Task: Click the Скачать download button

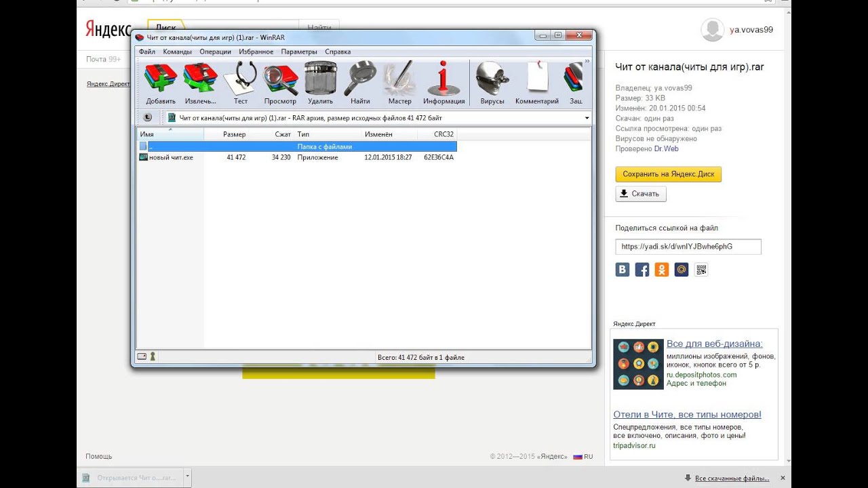Action: click(x=641, y=194)
